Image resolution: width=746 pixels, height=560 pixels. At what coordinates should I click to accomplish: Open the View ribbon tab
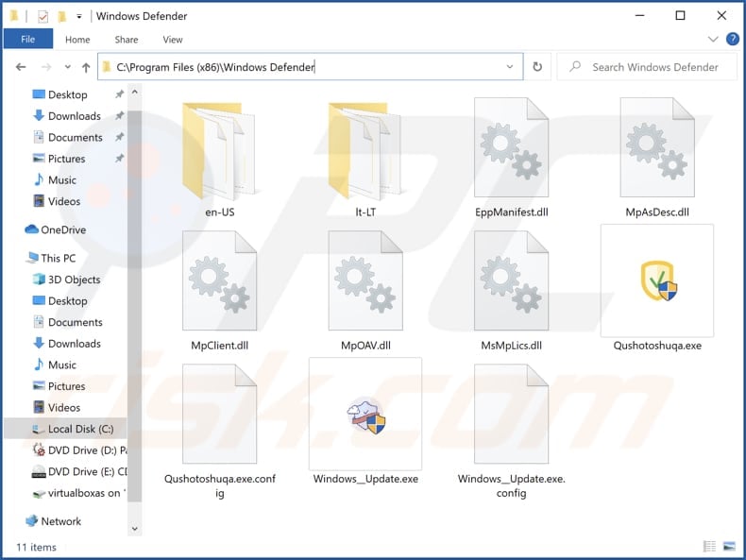(172, 40)
